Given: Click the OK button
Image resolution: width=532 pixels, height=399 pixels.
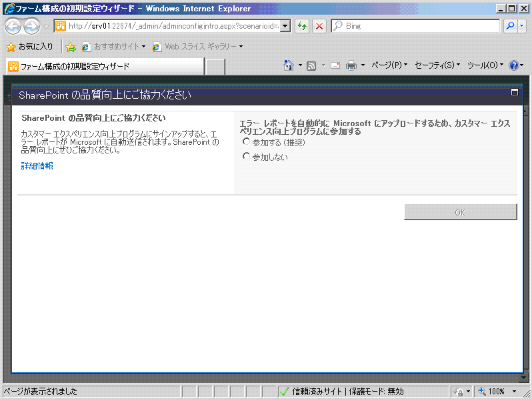Looking at the screenshot, I should click(461, 212).
